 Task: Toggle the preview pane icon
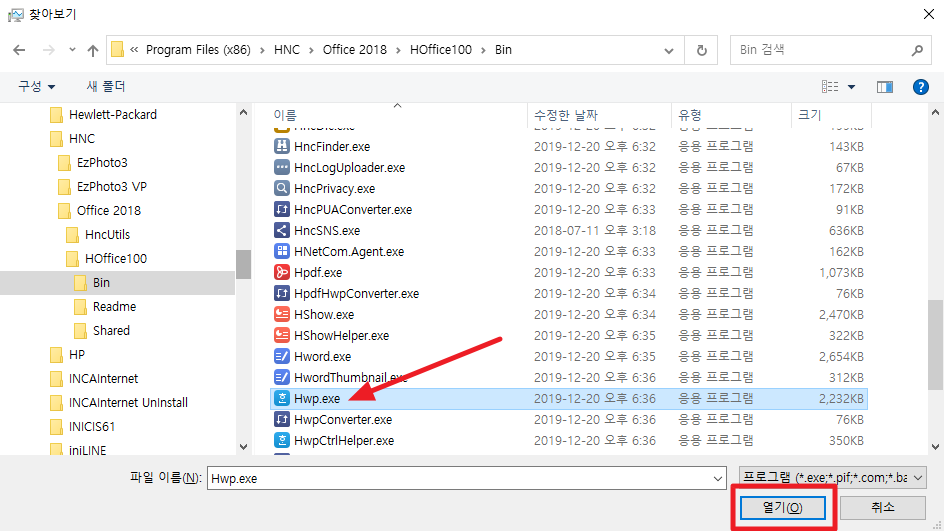pos(884,87)
